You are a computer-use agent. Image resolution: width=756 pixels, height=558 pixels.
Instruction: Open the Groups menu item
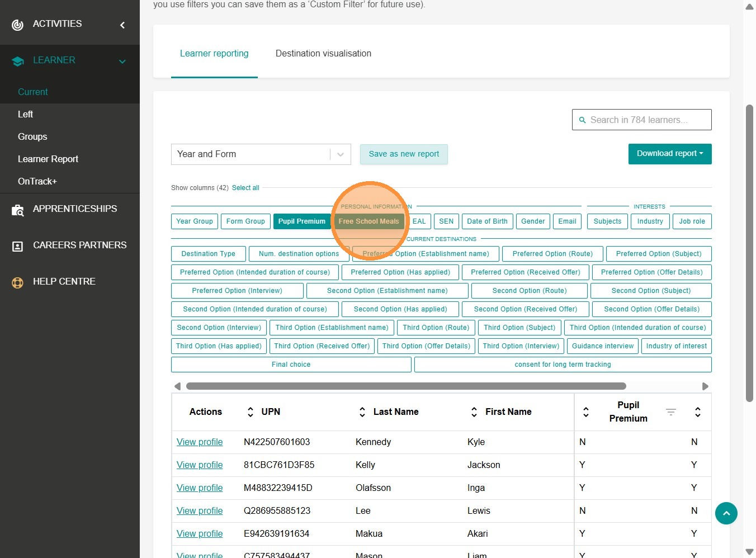pyautogui.click(x=32, y=137)
